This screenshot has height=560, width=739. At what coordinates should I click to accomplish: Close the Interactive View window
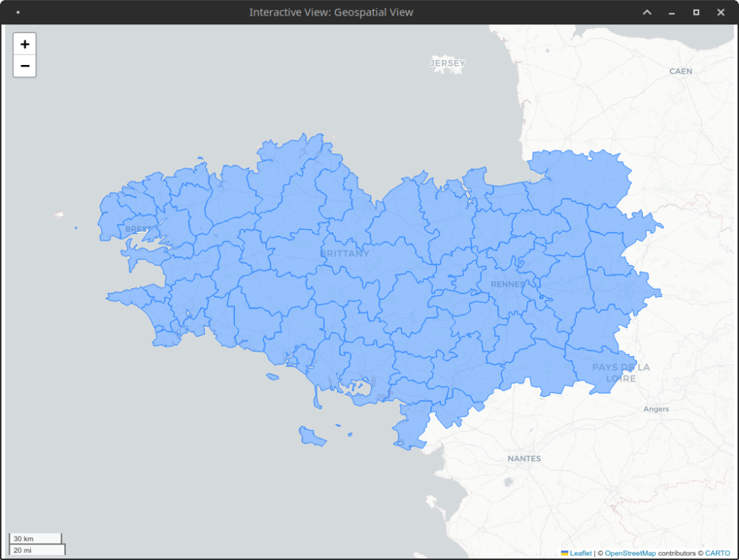721,13
